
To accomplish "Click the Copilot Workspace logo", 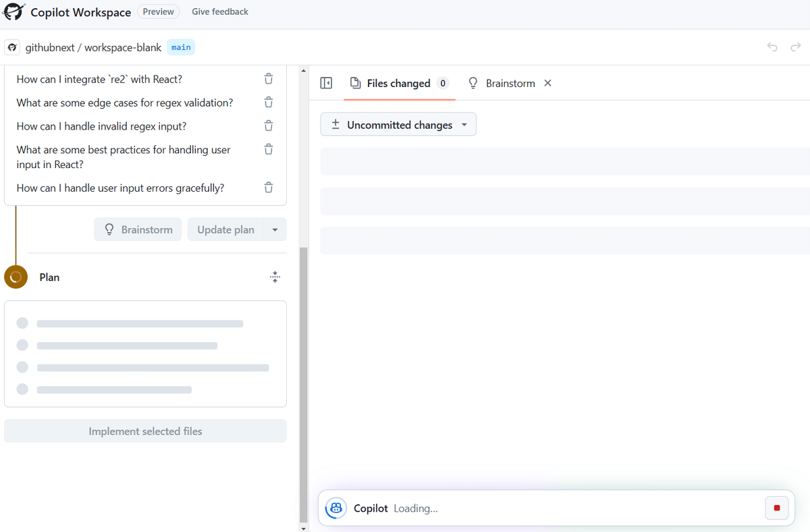I will (13, 11).
